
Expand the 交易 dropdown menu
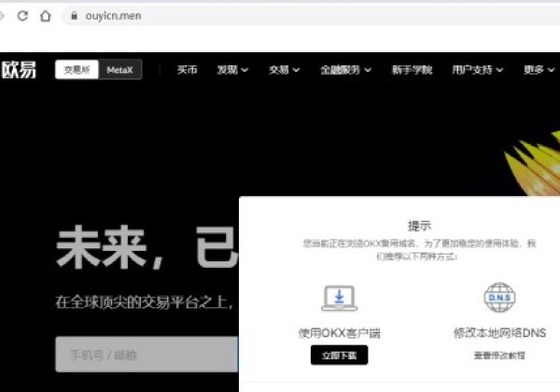pos(284,70)
